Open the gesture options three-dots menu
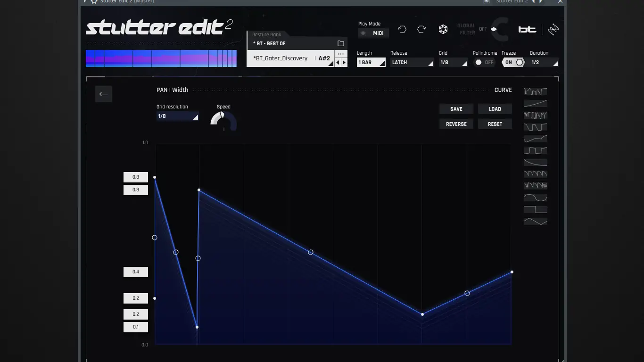The image size is (644, 362). click(341, 54)
